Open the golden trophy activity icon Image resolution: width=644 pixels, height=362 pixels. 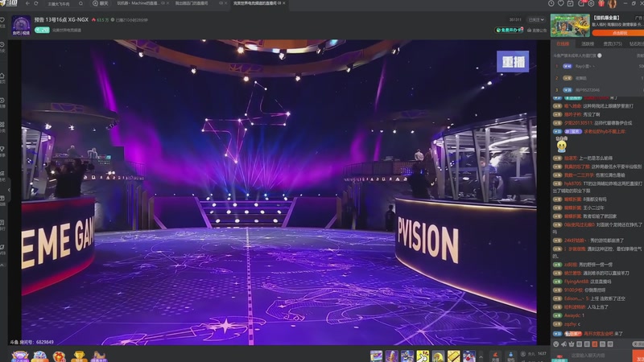79,356
